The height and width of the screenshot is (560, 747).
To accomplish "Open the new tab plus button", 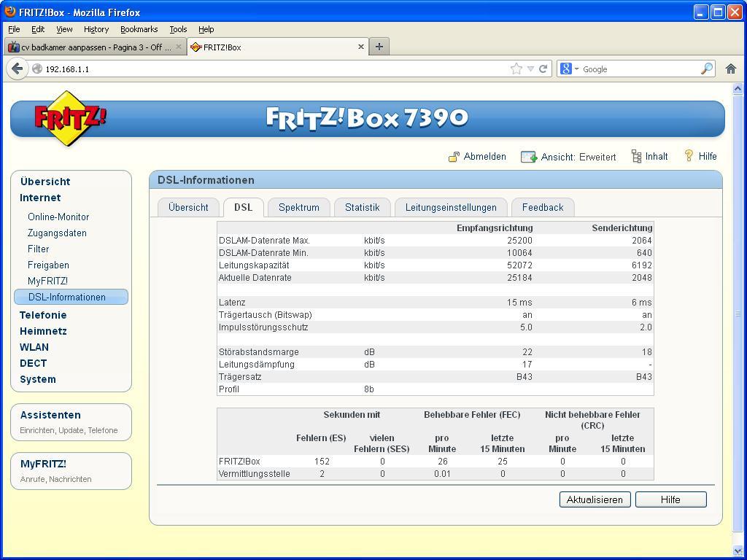I will pyautogui.click(x=379, y=47).
